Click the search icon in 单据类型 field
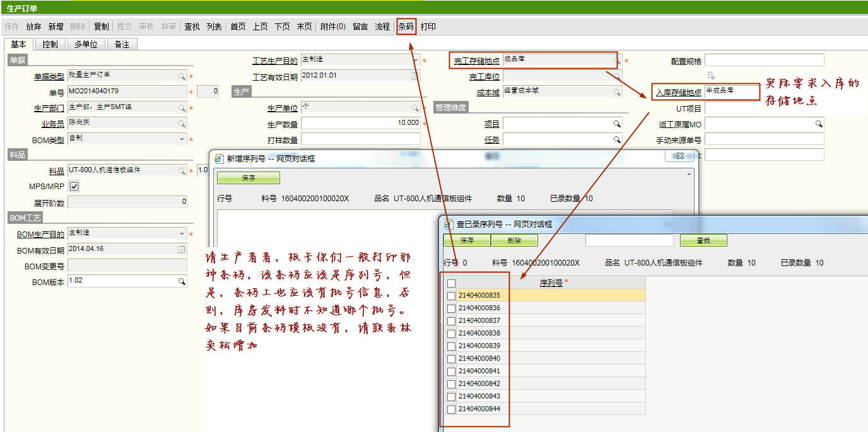The height and width of the screenshot is (432, 868). click(x=182, y=76)
